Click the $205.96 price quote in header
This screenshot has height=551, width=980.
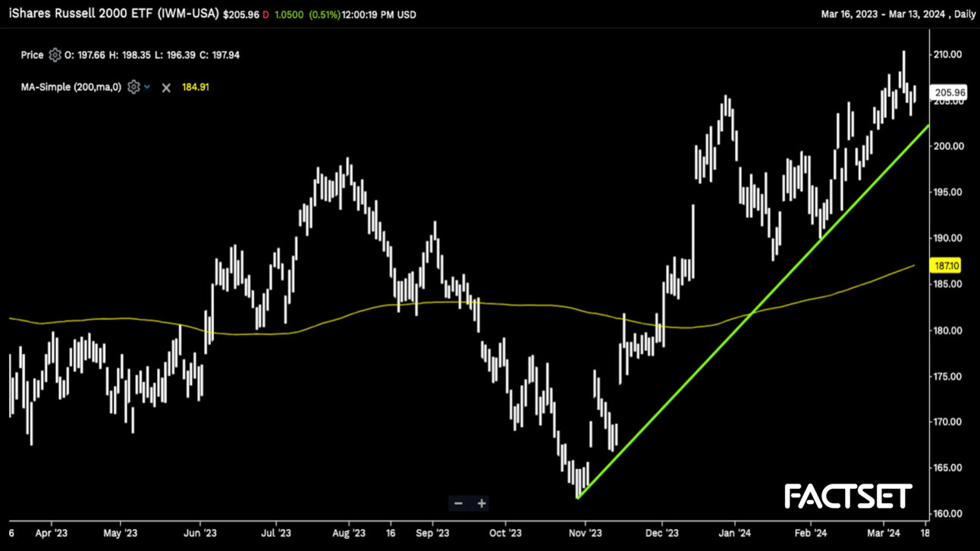tap(241, 14)
